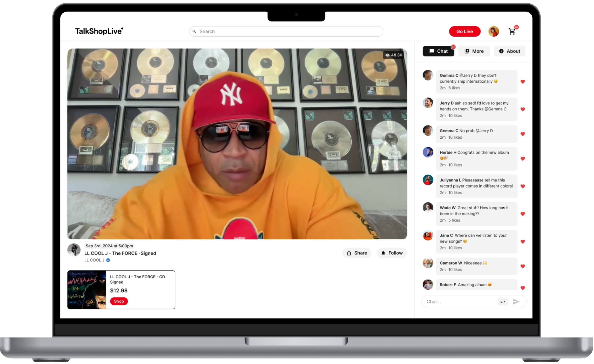The height and width of the screenshot is (364, 594).
Task: Click the live video player
Action: pos(237,144)
